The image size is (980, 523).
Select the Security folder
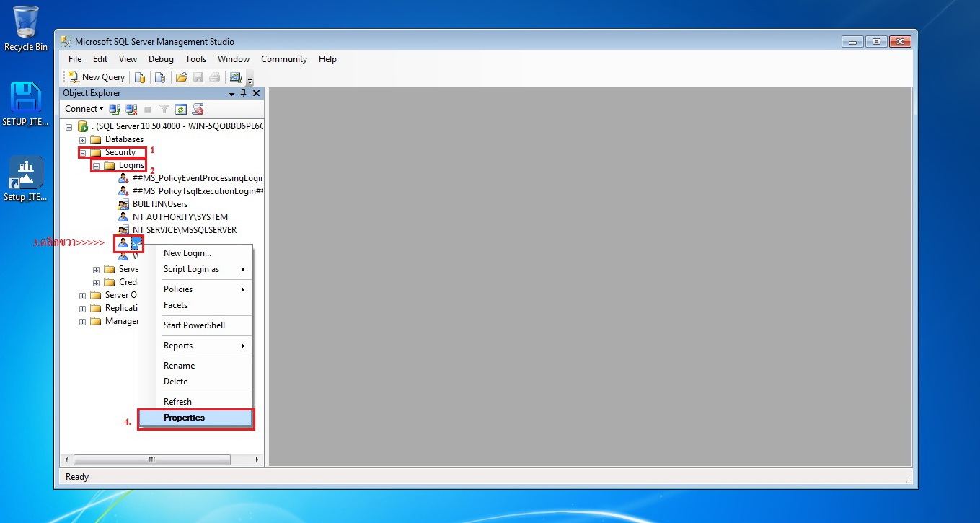click(x=120, y=152)
